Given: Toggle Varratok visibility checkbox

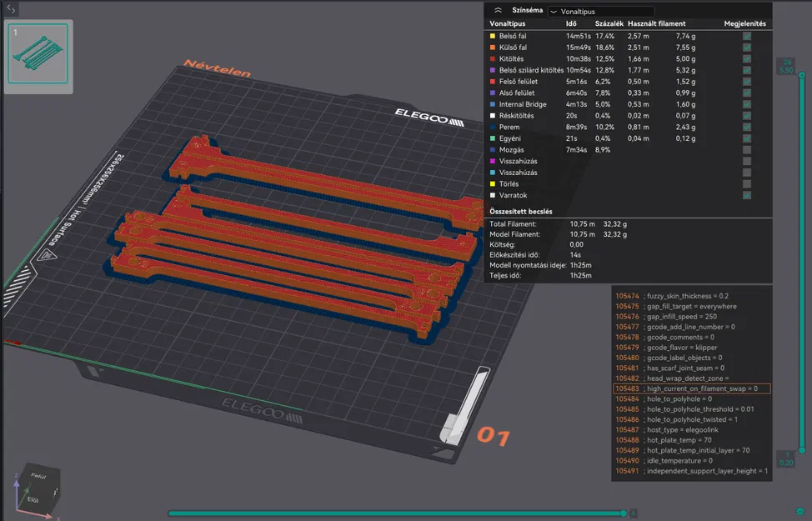Looking at the screenshot, I should (747, 196).
